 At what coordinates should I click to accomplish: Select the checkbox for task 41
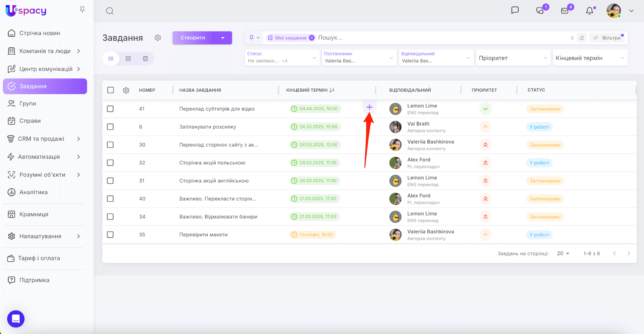coord(110,109)
